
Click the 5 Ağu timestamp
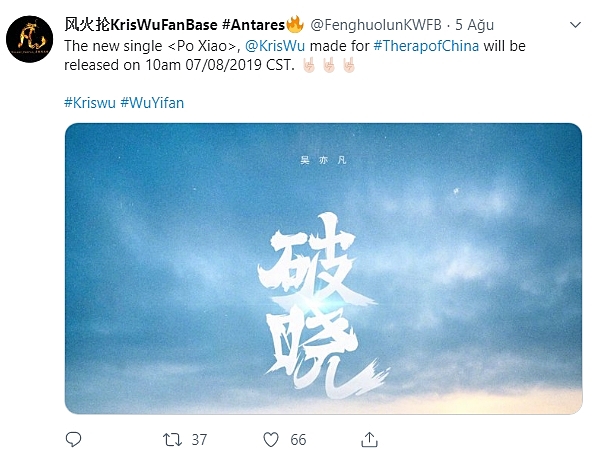[x=475, y=25]
